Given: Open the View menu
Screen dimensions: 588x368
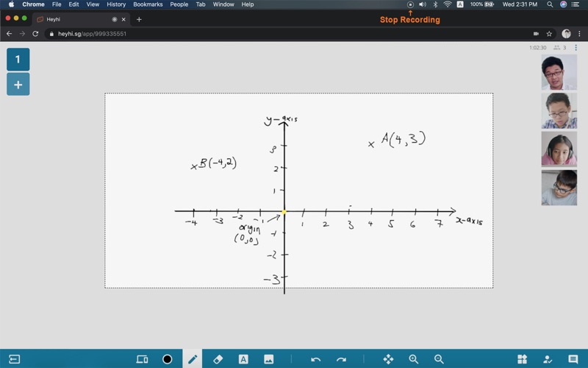Looking at the screenshot, I should 93,4.
